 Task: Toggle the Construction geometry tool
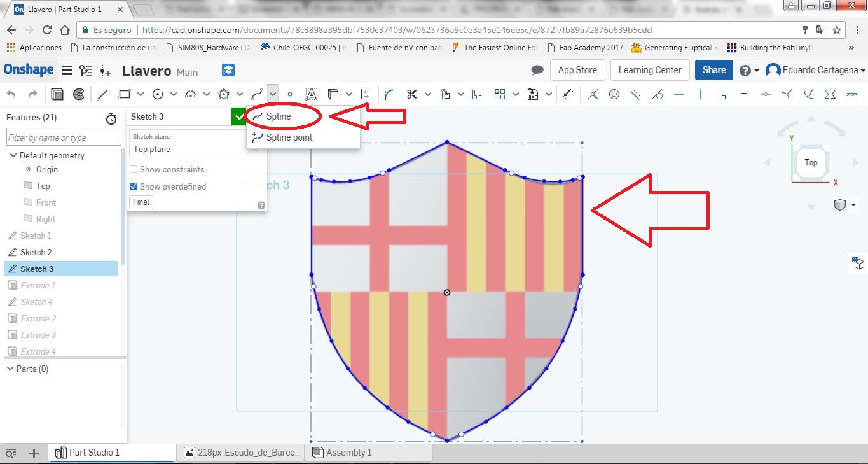click(366, 94)
